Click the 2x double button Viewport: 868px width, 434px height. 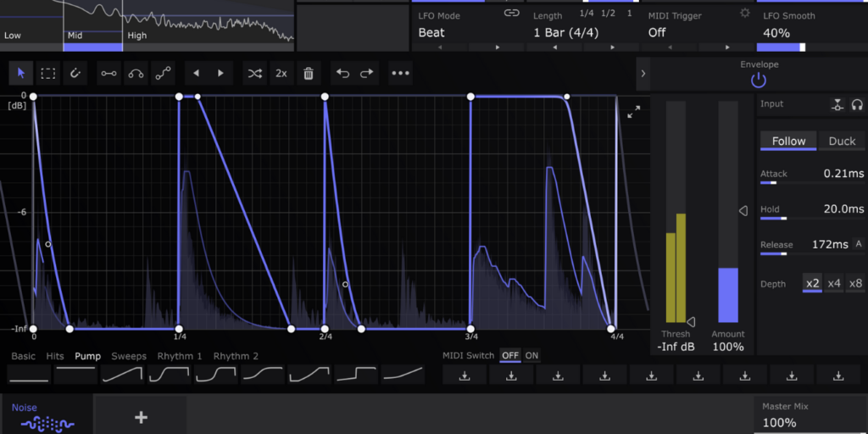pyautogui.click(x=281, y=73)
